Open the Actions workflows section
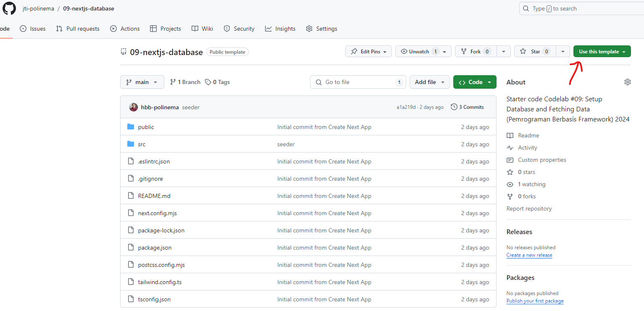The image size is (644, 311). 125,29
